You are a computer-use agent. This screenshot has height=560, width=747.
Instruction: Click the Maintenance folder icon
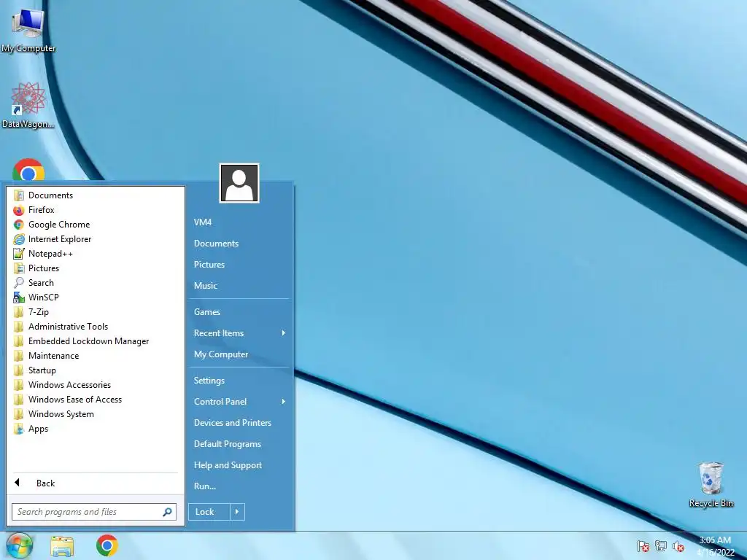pyautogui.click(x=18, y=356)
